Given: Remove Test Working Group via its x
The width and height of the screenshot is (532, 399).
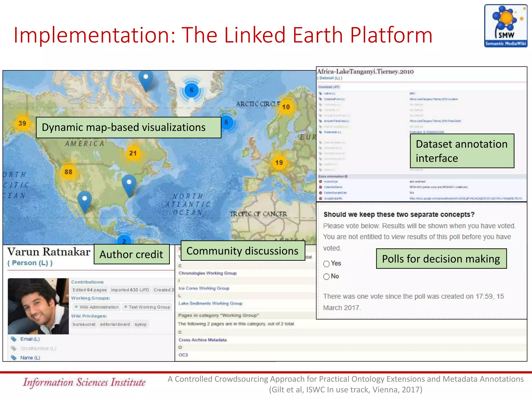Looking at the screenshot, I should coord(126,307).
